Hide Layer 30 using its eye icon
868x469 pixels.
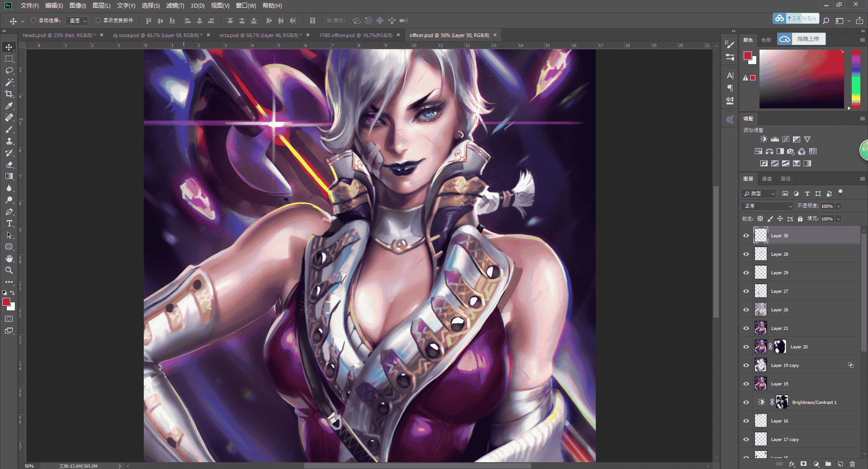tap(746, 235)
